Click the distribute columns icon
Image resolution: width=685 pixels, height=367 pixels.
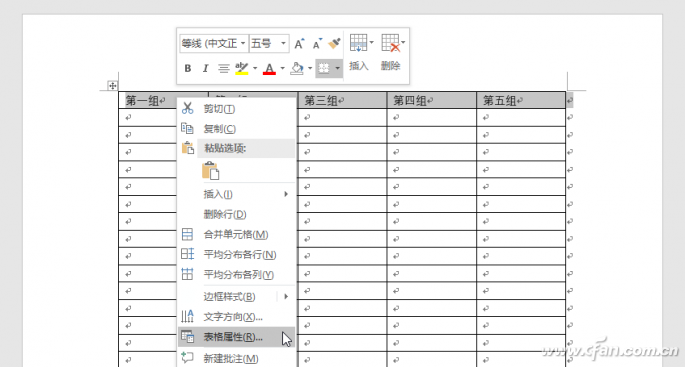[x=187, y=274]
